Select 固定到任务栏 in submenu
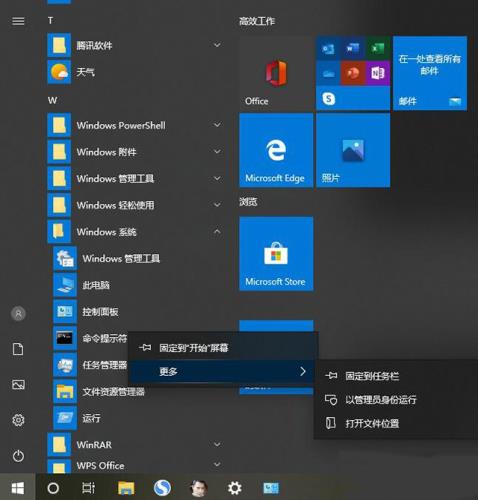Image resolution: width=478 pixels, height=500 pixels. 395,376
